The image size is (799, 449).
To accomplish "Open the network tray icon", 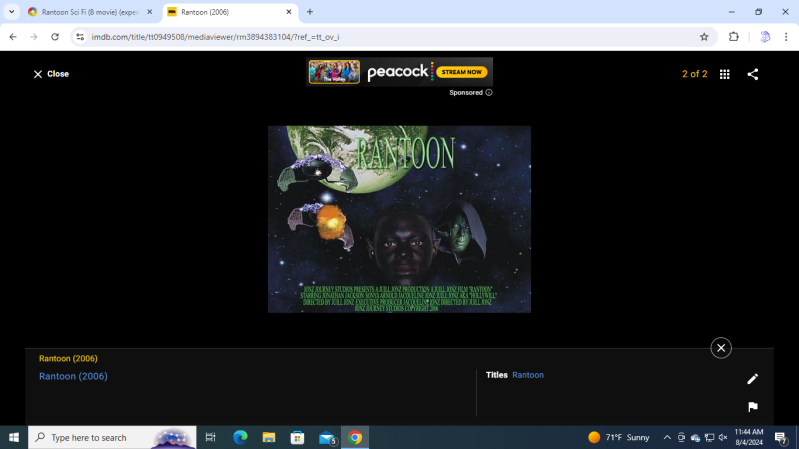I will point(709,437).
